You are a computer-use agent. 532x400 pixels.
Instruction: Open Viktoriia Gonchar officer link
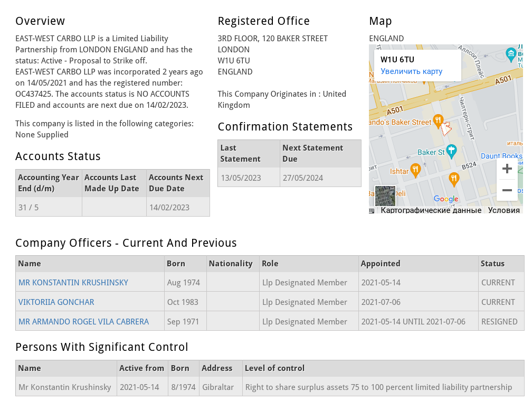click(56, 302)
